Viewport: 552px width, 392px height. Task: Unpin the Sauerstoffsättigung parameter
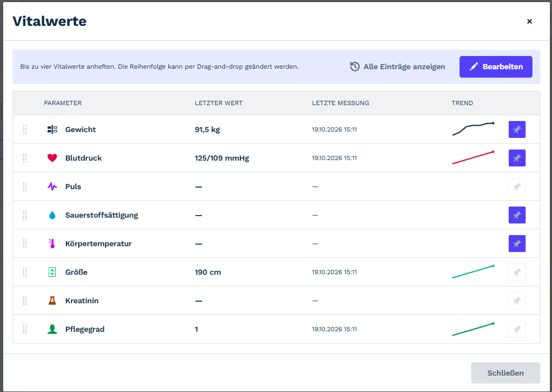[x=517, y=215]
